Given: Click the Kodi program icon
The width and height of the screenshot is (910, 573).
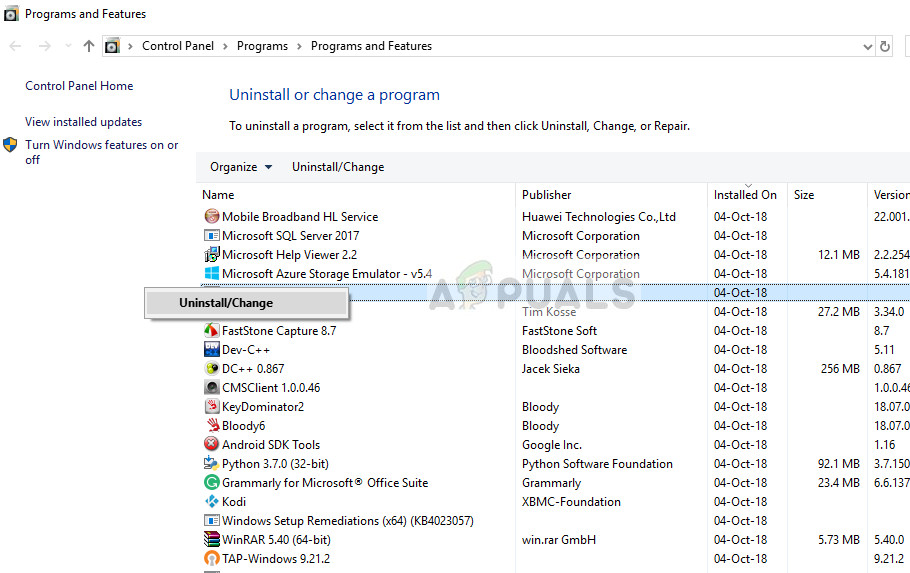Looking at the screenshot, I should 212,502.
